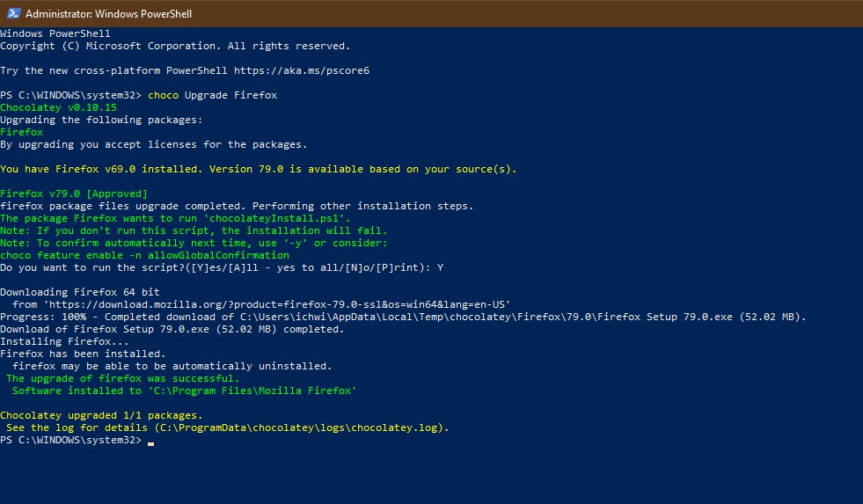Image resolution: width=863 pixels, height=504 pixels.
Task: Click the yellow 'You have Firefox v69.0 installed' line
Action: point(258,169)
